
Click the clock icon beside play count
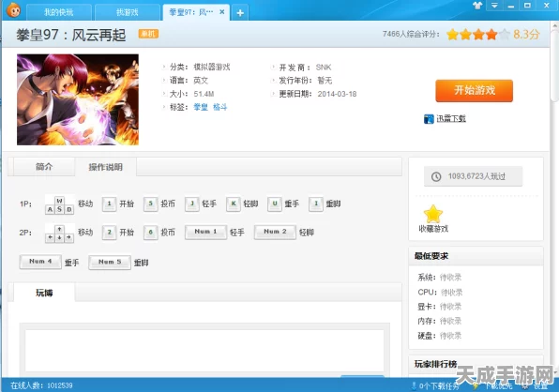pos(436,176)
